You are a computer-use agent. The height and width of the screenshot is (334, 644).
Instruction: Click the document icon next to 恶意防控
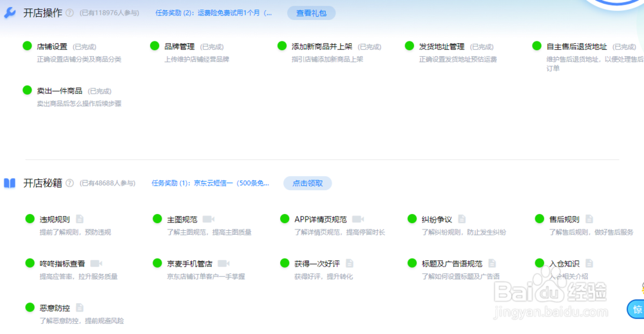pyautogui.click(x=79, y=308)
